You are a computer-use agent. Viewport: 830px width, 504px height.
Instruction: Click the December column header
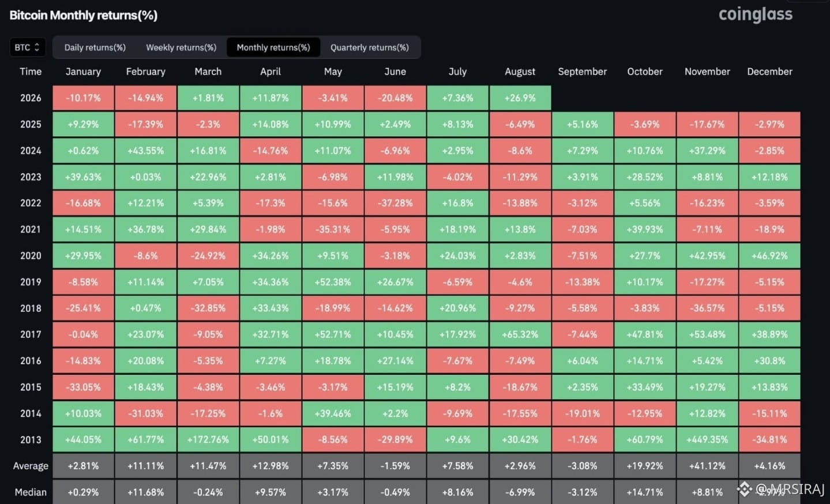tap(769, 72)
